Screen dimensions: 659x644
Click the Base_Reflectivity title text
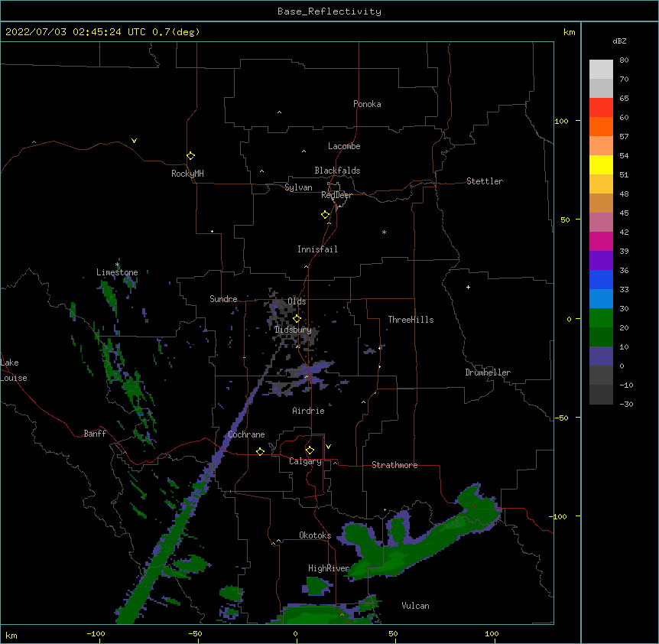click(329, 11)
